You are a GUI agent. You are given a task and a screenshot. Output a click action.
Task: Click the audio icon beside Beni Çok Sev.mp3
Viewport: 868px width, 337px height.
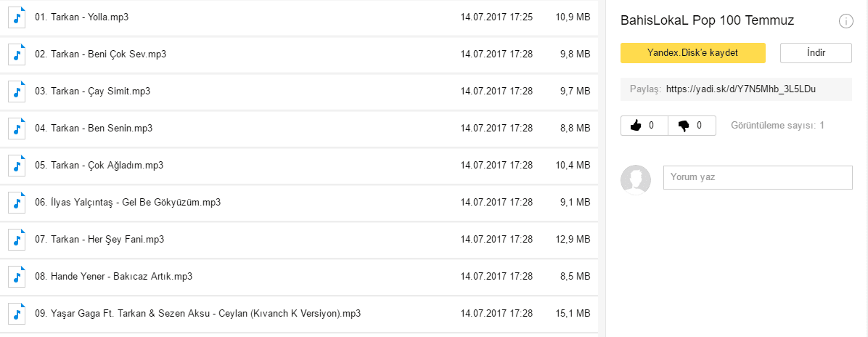tap(17, 54)
